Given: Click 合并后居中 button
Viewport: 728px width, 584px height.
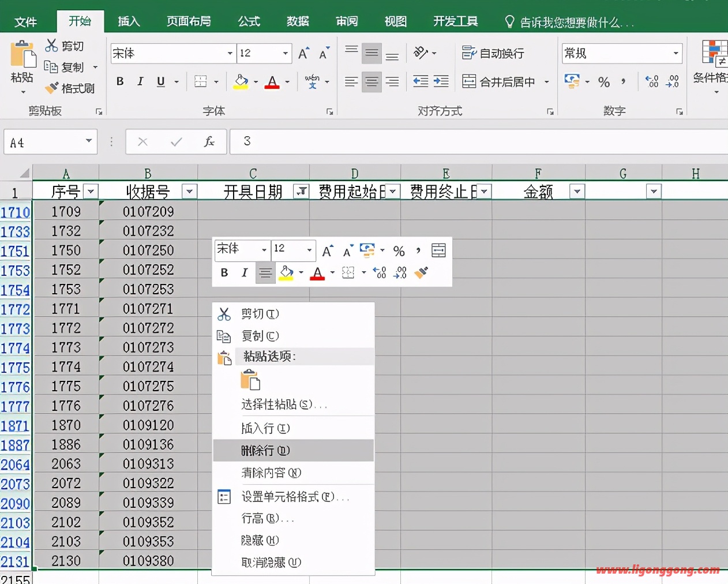Looking at the screenshot, I should [499, 81].
